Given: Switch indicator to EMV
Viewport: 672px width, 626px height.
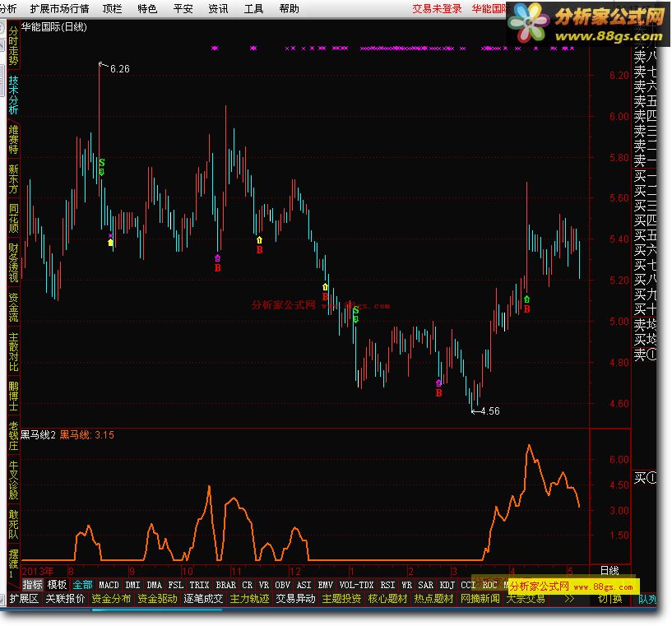Looking at the screenshot, I should click(x=326, y=585).
